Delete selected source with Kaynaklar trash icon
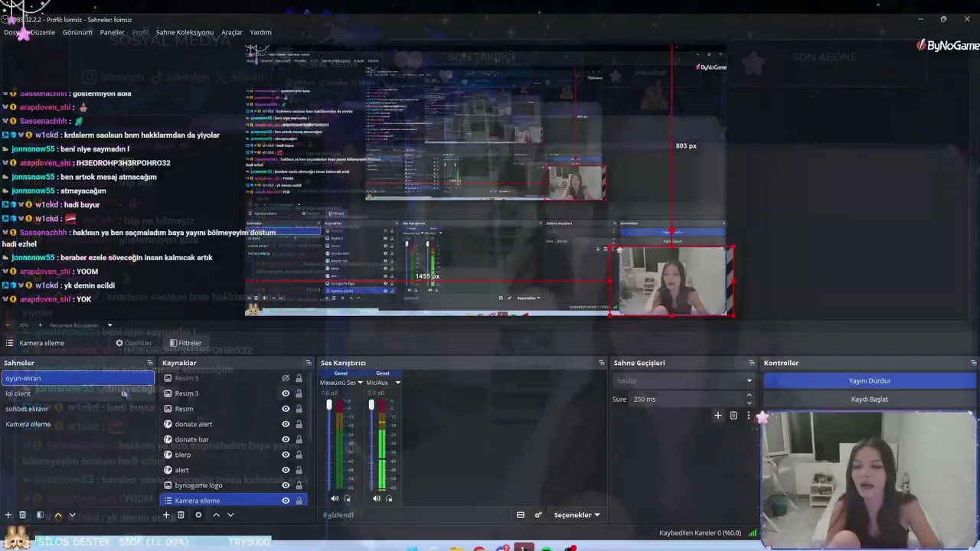Screen dimensions: 980x551 (x=181, y=515)
